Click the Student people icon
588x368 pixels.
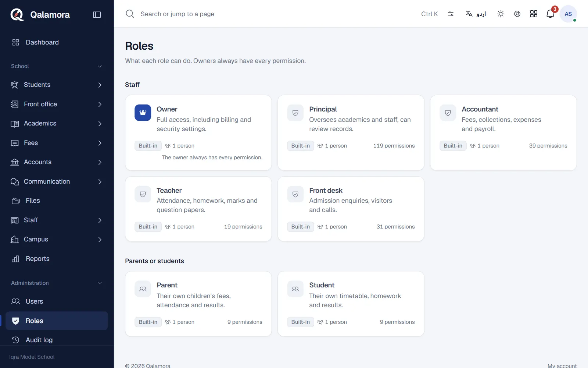coord(295,289)
